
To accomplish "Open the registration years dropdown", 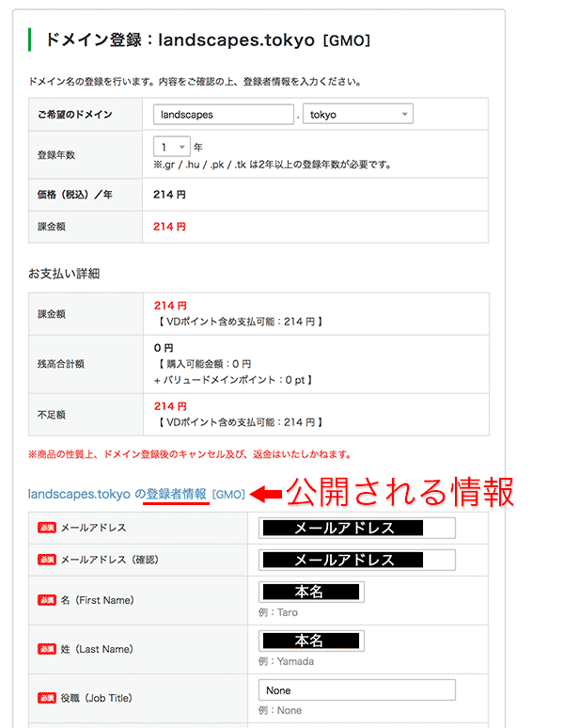I will (x=172, y=147).
